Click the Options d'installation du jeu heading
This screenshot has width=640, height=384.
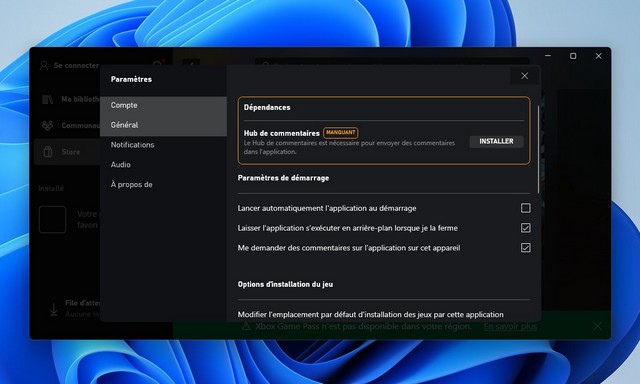(285, 284)
